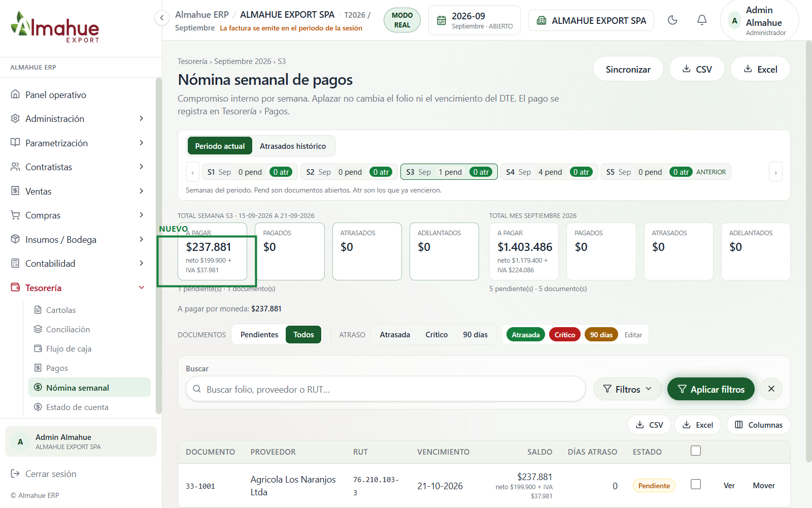The height and width of the screenshot is (508, 812).
Task: Clear filters with the X button
Action: pos(771,389)
